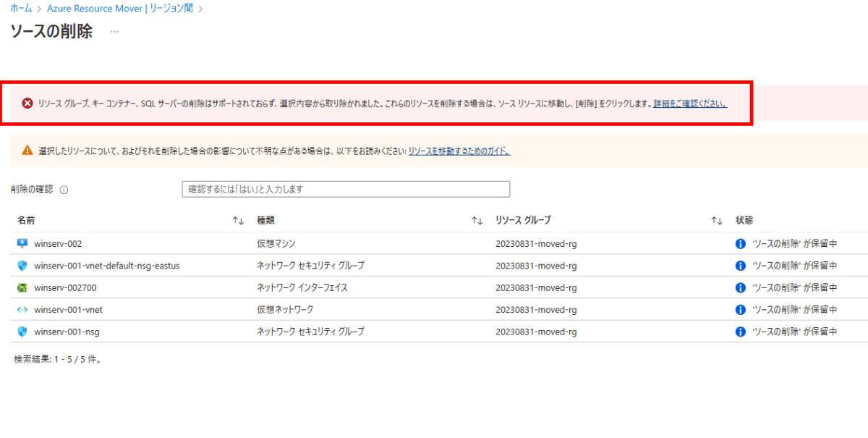Click the red error icon in banner
Image resolution: width=868 pixels, height=438 pixels.
pos(27,104)
